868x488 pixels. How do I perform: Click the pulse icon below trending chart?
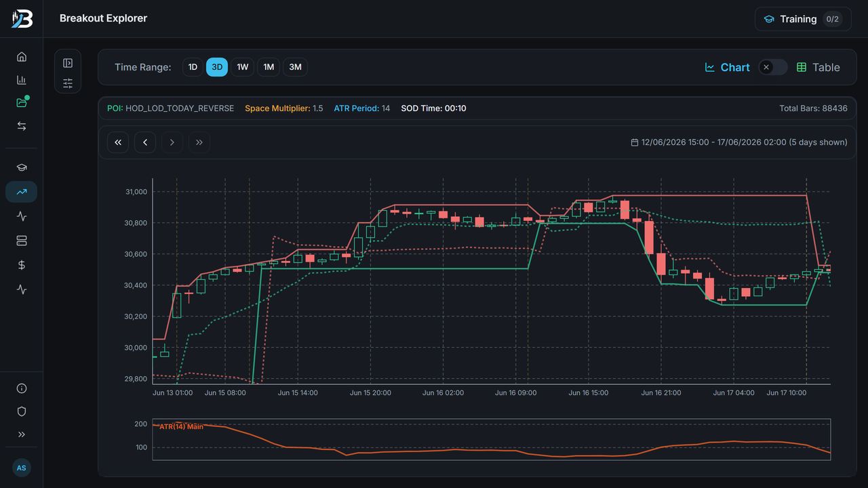click(x=22, y=216)
